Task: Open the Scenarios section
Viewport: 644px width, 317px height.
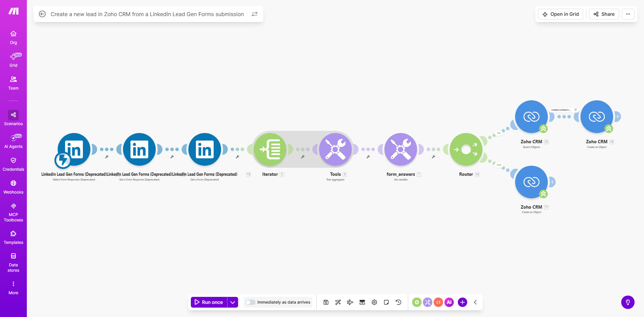Action: tap(13, 118)
